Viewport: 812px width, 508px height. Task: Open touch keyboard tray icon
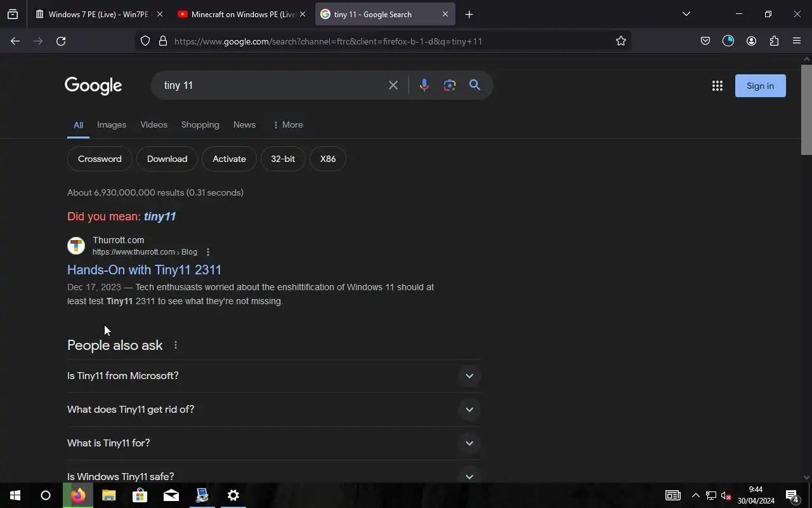coord(672,495)
